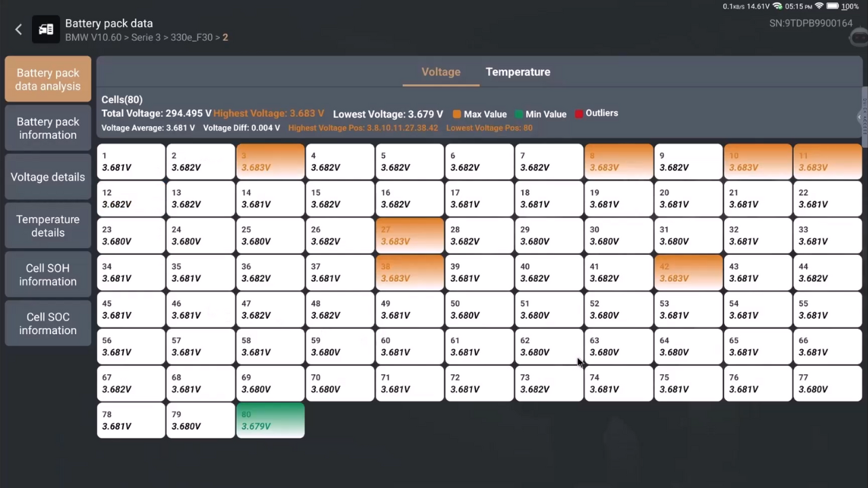Select cell 73 showing 3.682V

coord(549,383)
